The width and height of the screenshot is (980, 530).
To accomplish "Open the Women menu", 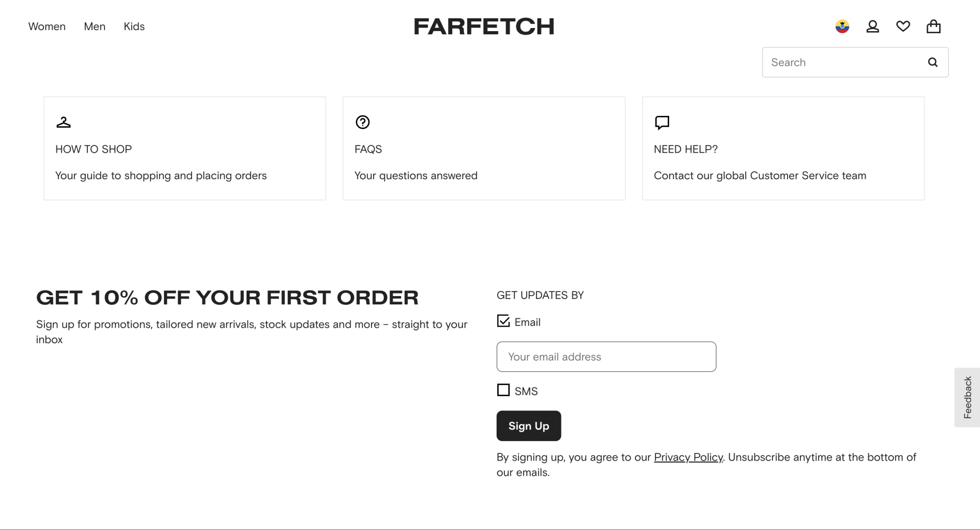I will 47,27.
